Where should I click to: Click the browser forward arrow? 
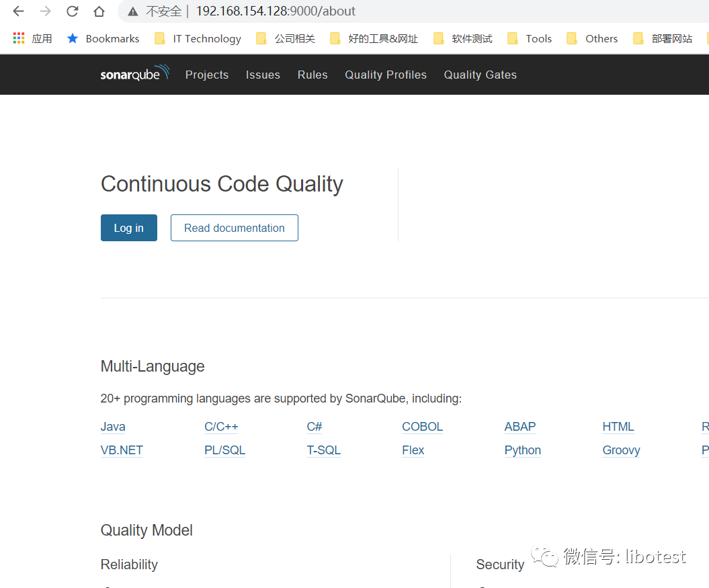(45, 11)
